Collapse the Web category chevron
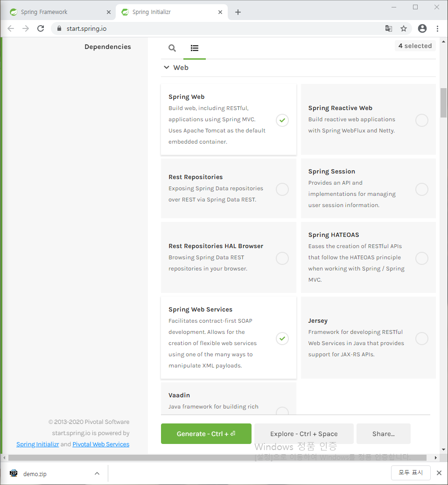Image resolution: width=448 pixels, height=485 pixels. click(x=167, y=67)
